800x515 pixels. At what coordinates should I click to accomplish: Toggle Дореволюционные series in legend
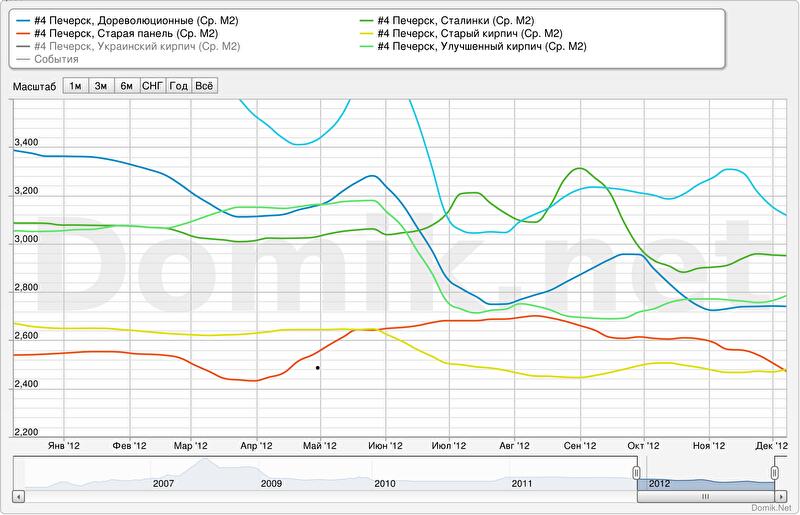point(134,19)
